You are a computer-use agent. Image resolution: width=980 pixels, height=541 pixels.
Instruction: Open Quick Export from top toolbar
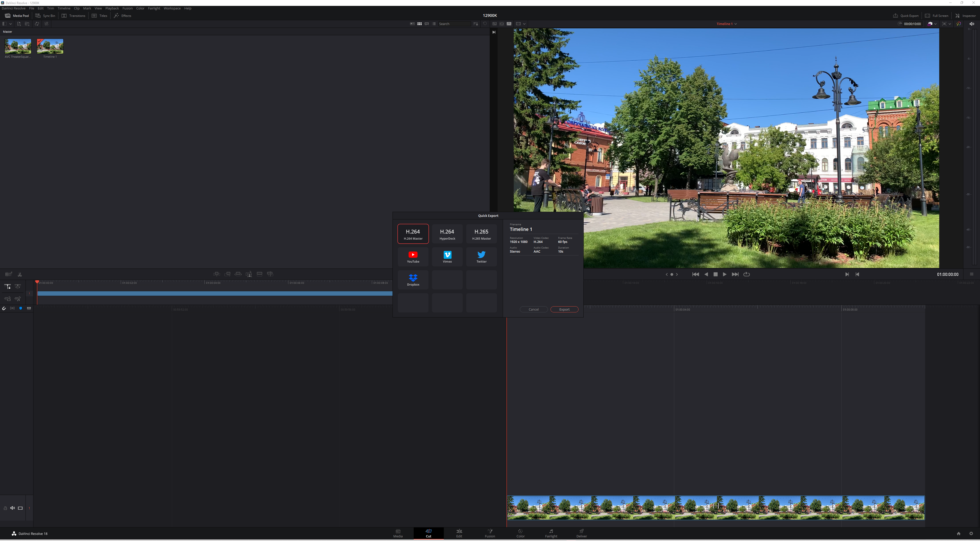coord(905,16)
